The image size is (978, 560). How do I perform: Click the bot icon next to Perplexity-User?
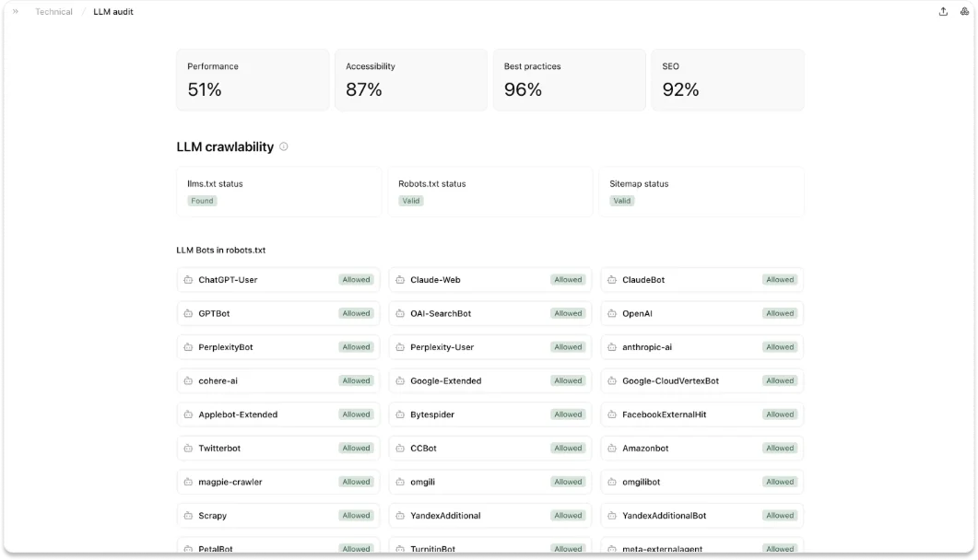coord(400,347)
